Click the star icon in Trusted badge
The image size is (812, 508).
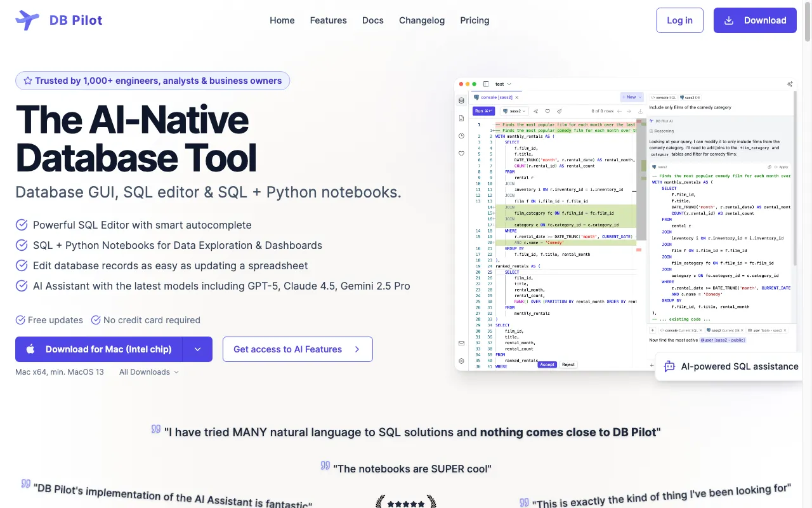(28, 81)
